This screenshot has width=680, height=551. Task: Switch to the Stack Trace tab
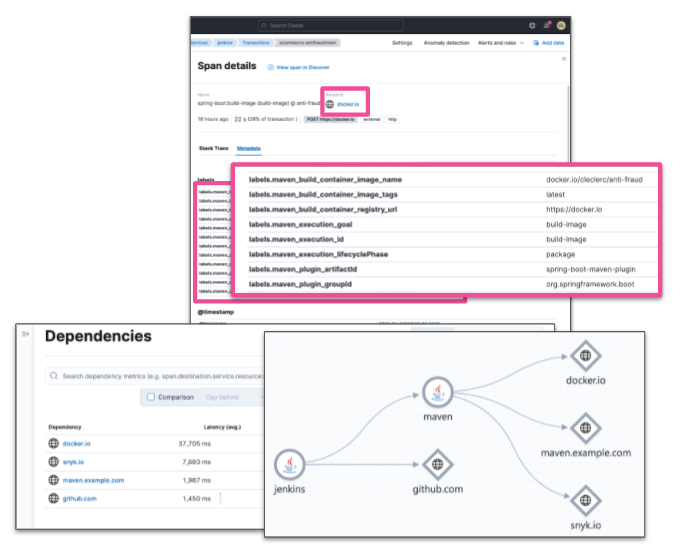(x=213, y=148)
